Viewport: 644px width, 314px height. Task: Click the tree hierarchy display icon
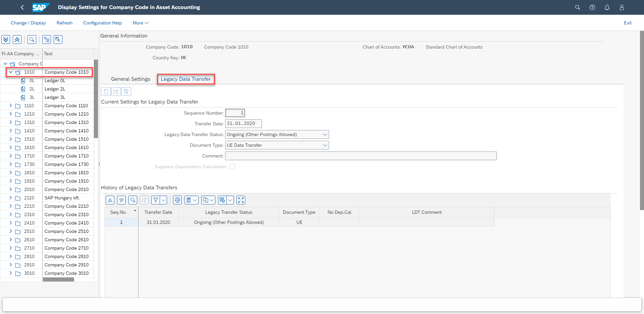[x=47, y=40]
